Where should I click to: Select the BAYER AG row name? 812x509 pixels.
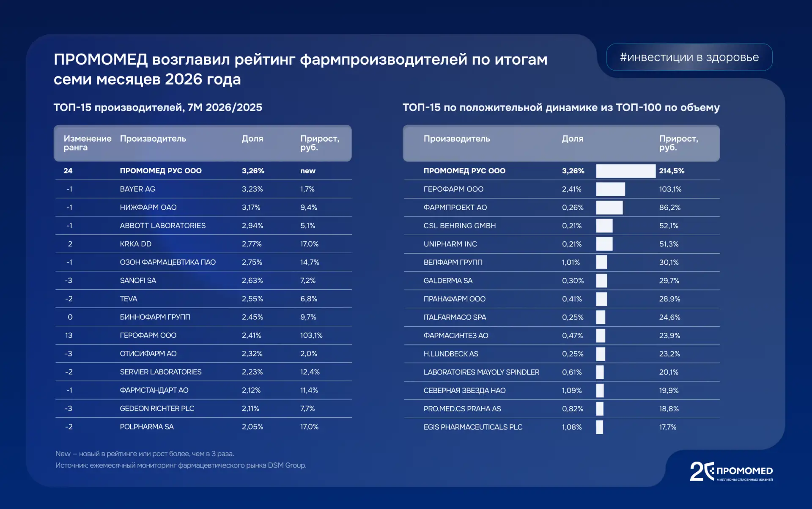137,189
